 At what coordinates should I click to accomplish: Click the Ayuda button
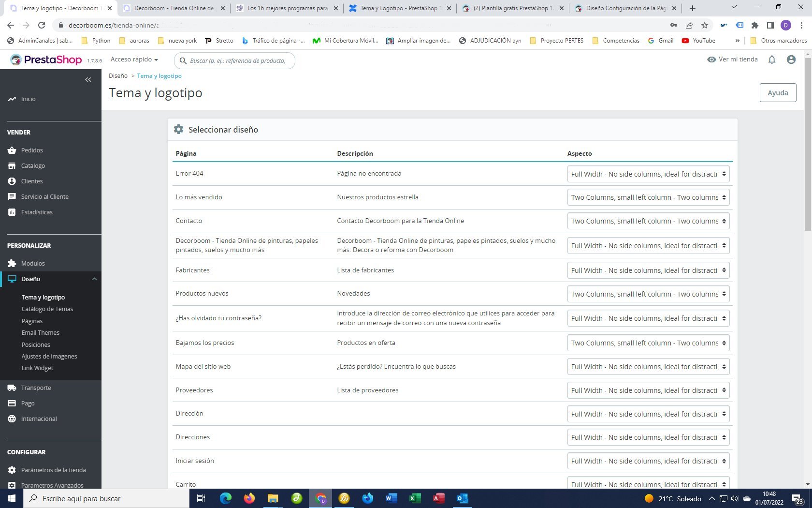click(x=778, y=93)
